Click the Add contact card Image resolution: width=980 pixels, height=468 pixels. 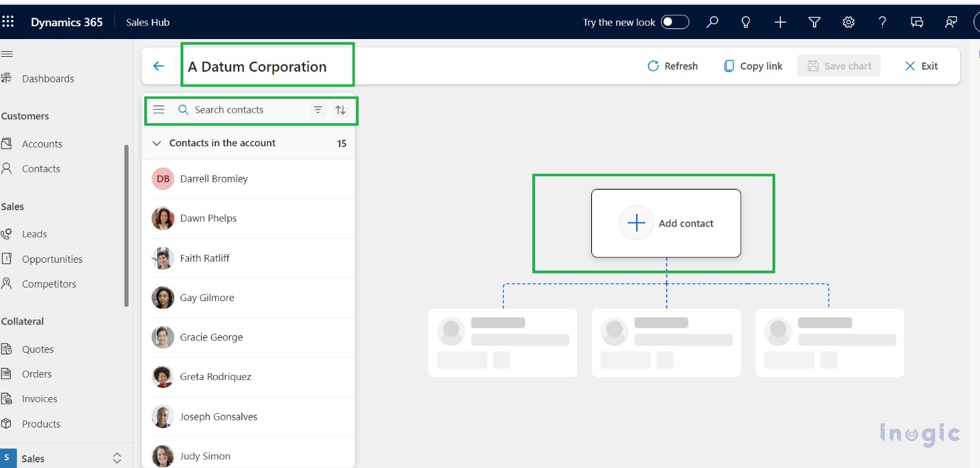point(666,223)
